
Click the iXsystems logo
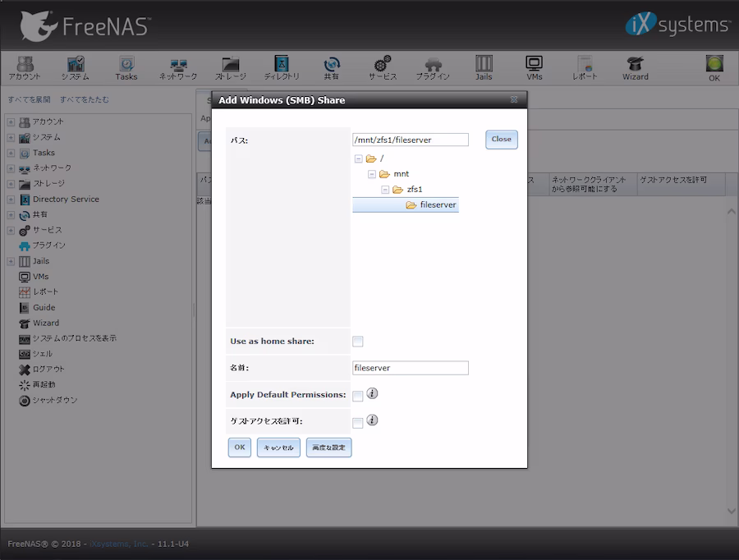pyautogui.click(x=677, y=24)
